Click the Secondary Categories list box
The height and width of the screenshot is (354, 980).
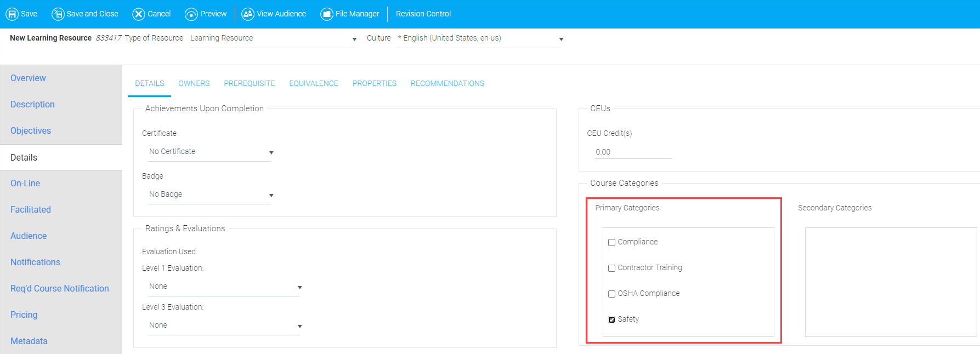pyautogui.click(x=891, y=282)
